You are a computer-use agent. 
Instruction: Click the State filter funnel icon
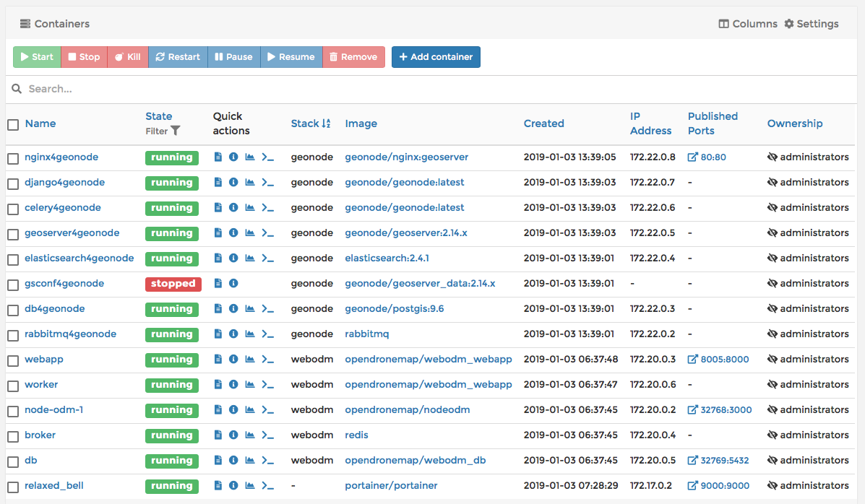pyautogui.click(x=176, y=131)
